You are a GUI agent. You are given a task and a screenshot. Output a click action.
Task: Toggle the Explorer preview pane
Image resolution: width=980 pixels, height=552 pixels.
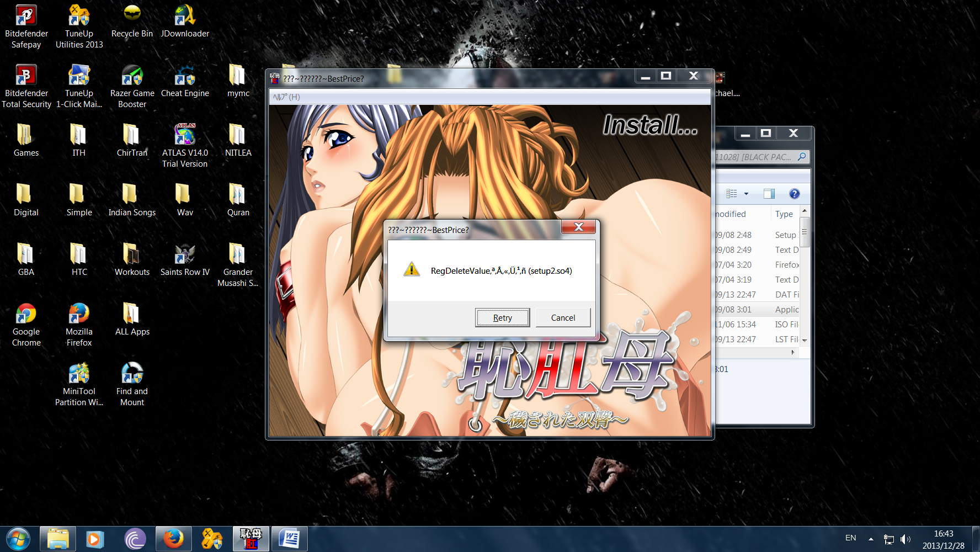point(769,194)
